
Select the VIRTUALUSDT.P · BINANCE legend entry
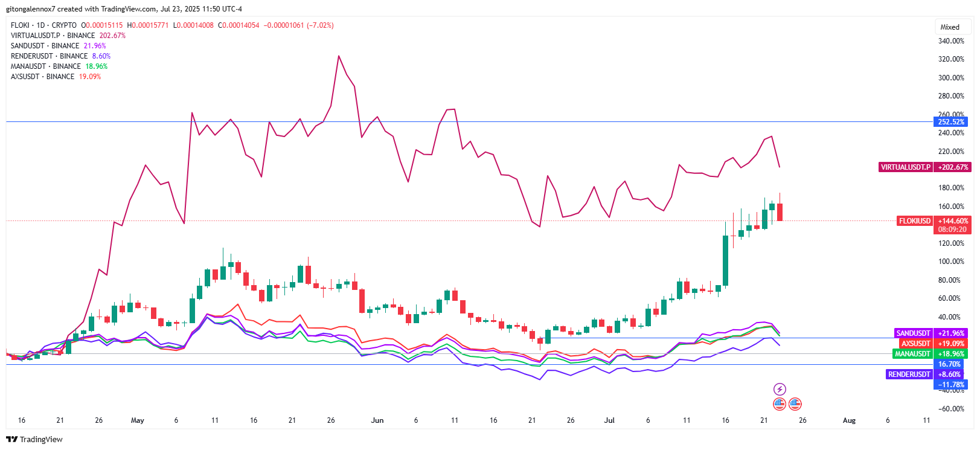(x=53, y=36)
